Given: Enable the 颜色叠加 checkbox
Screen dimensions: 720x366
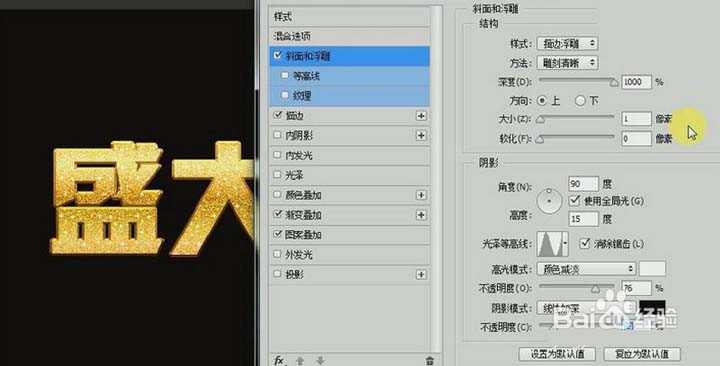Looking at the screenshot, I should (277, 195).
